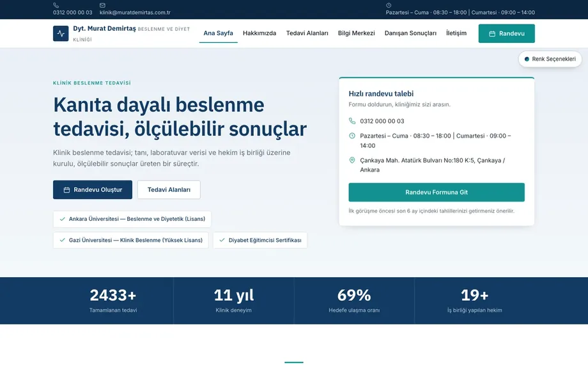Image resolution: width=588 pixels, height=368 pixels.
Task: Click the main headline Kanıta dayalı beslenme
Action: point(180,116)
